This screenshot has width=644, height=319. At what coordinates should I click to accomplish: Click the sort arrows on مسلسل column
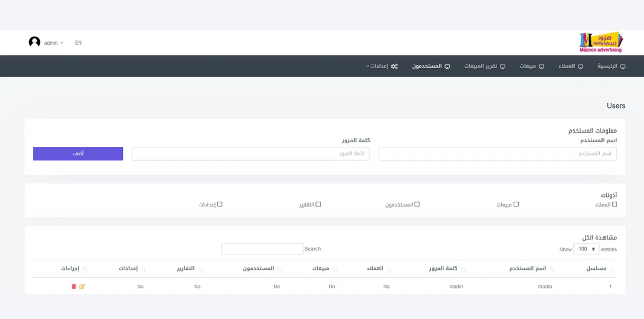tap(612, 269)
